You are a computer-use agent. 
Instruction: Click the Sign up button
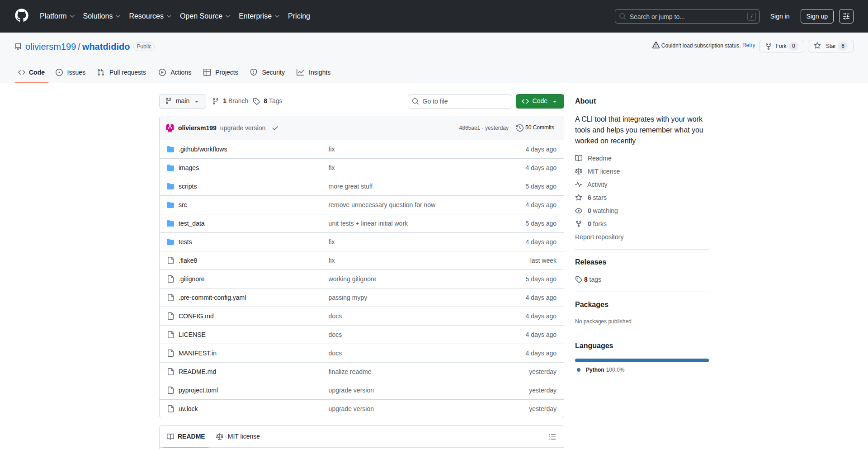point(816,16)
